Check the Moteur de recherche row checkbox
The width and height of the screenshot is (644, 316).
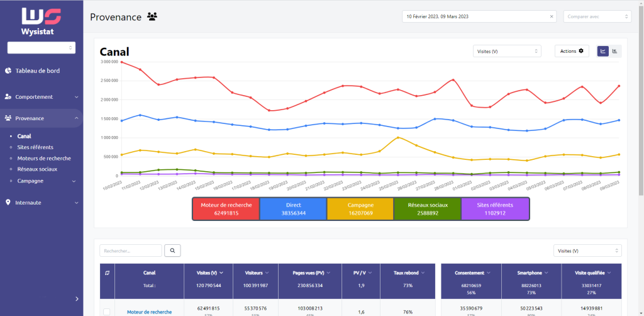[106, 312]
